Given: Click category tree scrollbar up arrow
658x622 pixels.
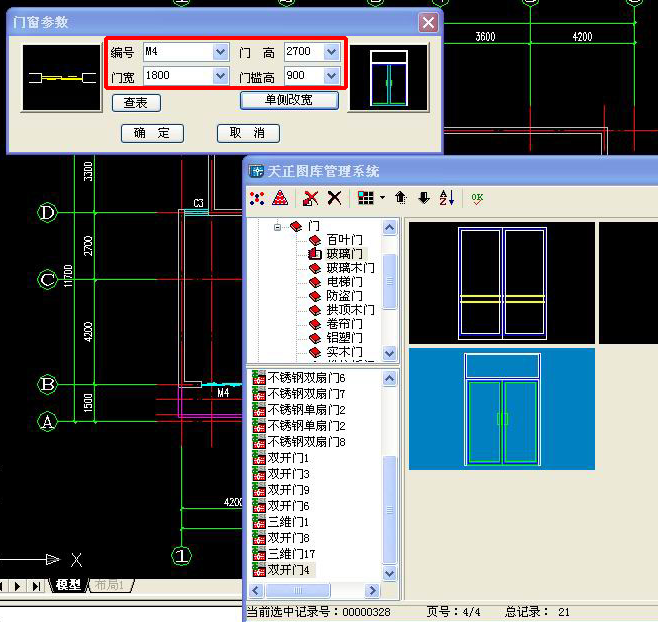Looking at the screenshot, I should pyautogui.click(x=389, y=228).
